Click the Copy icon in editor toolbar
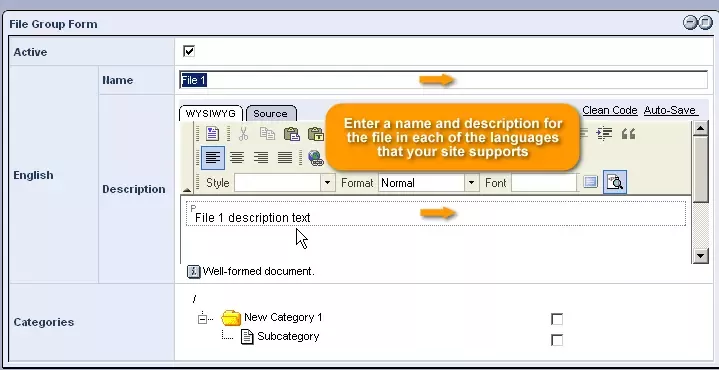The width and height of the screenshot is (719, 370). (267, 134)
